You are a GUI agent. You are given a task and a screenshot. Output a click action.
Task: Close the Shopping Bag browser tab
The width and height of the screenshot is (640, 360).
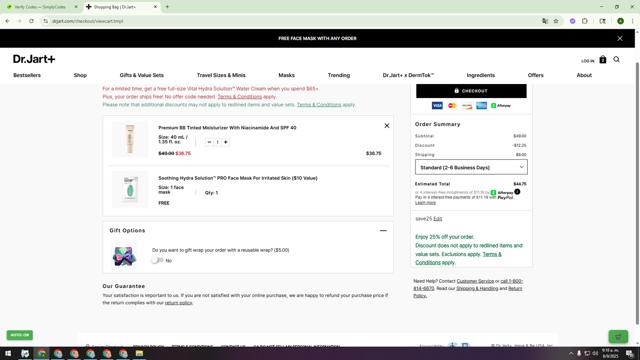pos(155,7)
